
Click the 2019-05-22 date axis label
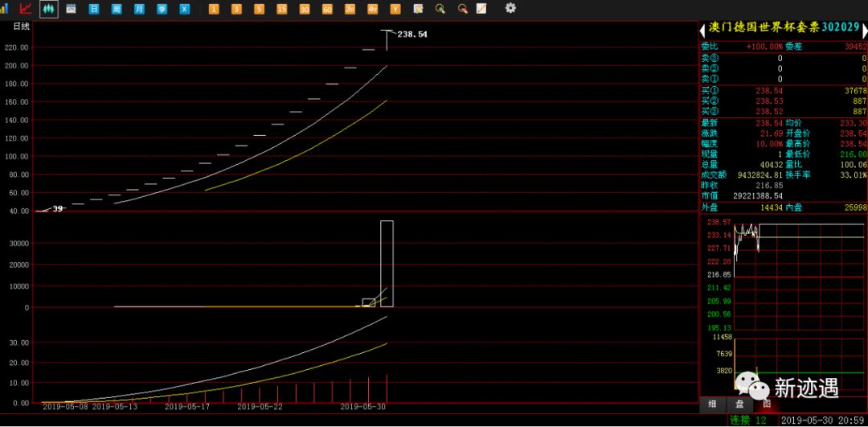click(x=260, y=407)
